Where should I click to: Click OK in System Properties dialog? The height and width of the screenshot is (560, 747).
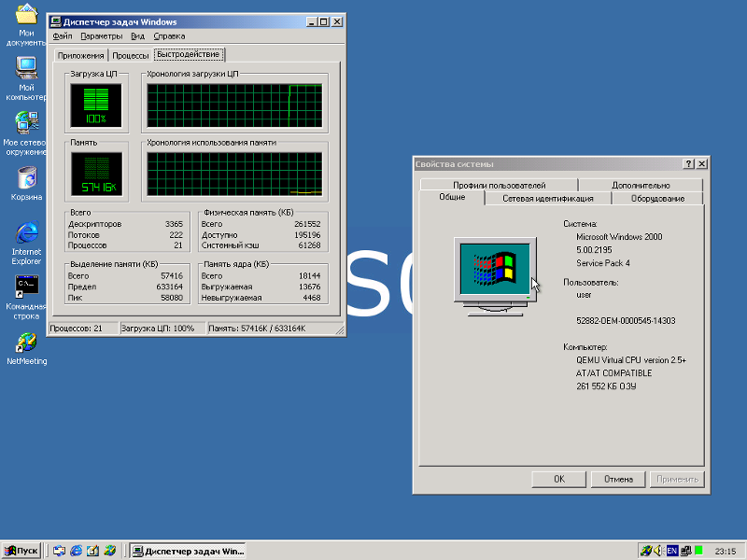coord(558,479)
